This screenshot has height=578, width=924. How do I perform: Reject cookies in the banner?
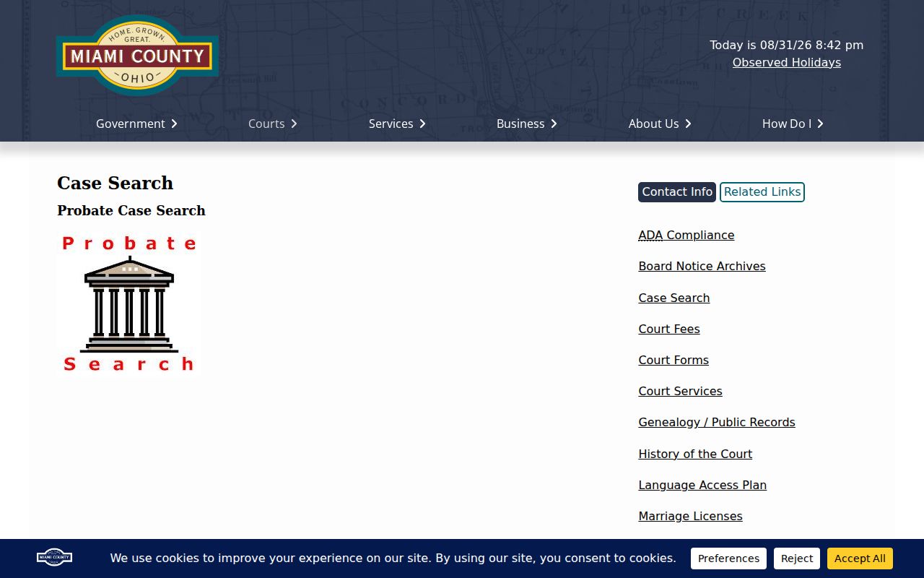pyautogui.click(x=797, y=558)
